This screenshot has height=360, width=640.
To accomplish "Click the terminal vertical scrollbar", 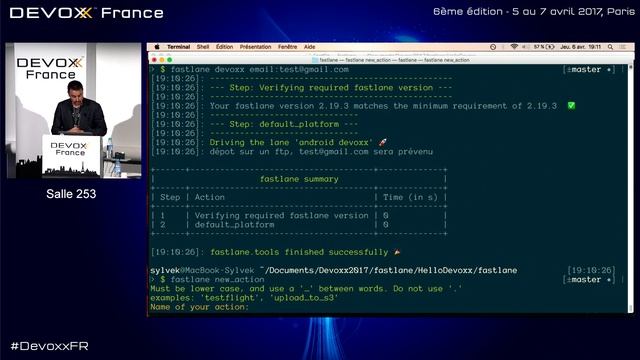I will (x=631, y=188).
